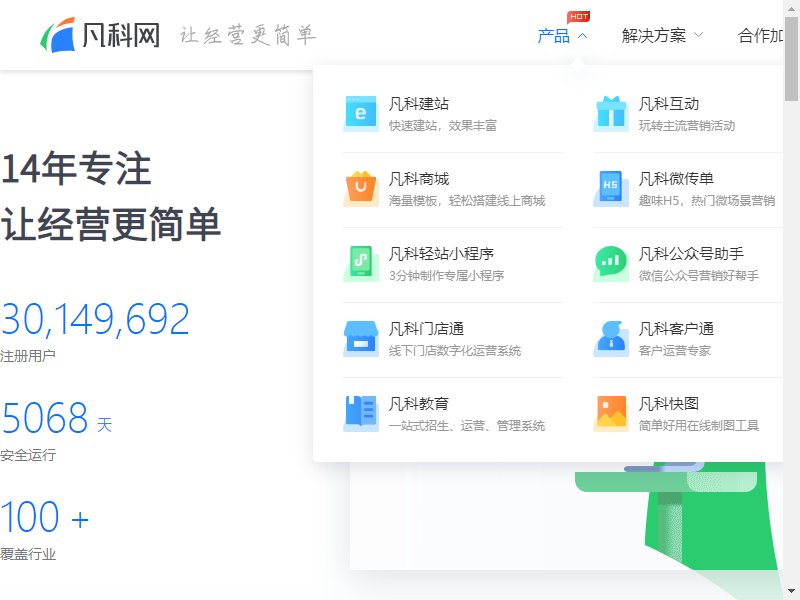This screenshot has height=600, width=800.
Task: Click the 凡科网 logo icon
Action: point(57,35)
